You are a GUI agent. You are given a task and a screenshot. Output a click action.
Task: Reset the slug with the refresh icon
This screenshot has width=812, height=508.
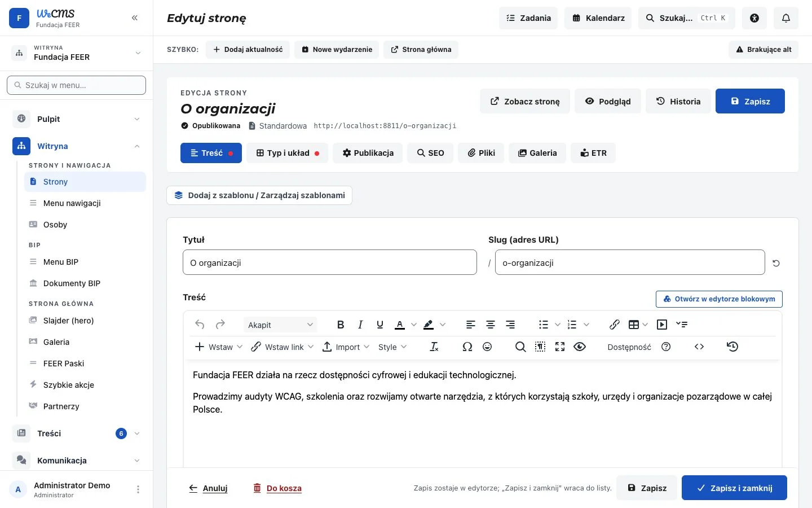[x=776, y=263]
